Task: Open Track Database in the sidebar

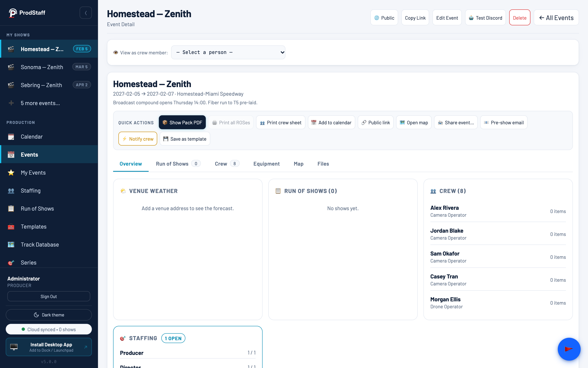Action: (x=49, y=245)
